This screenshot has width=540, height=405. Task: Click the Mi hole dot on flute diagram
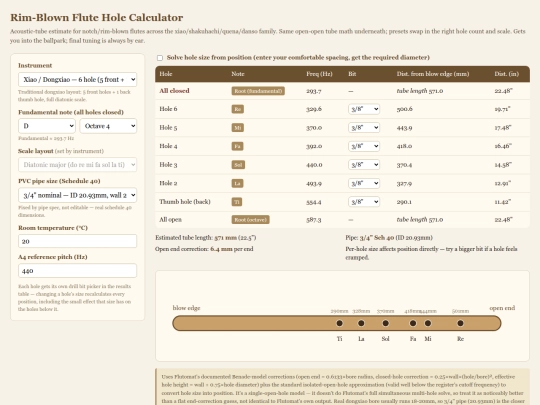(x=428, y=323)
